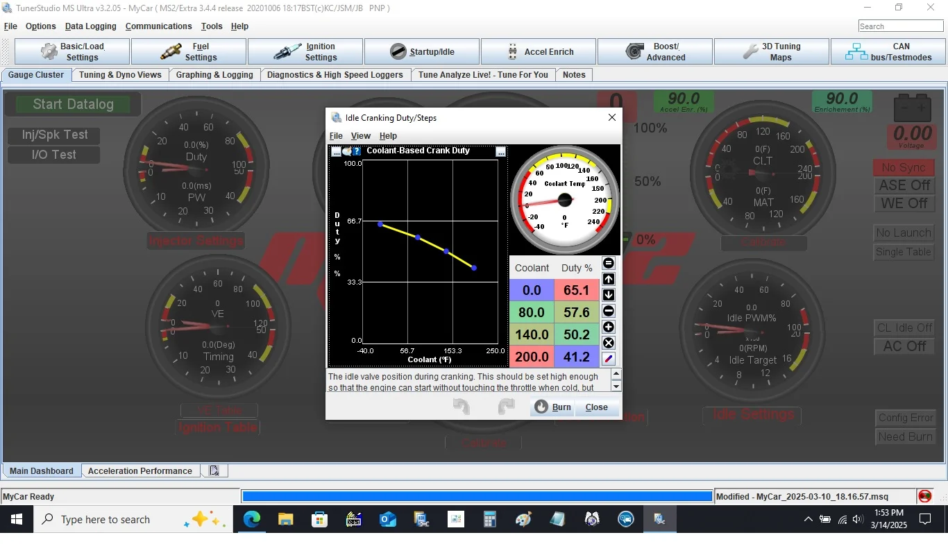Open Microsoft Store from the taskbar
This screenshot has width=948, height=560.
[319, 519]
